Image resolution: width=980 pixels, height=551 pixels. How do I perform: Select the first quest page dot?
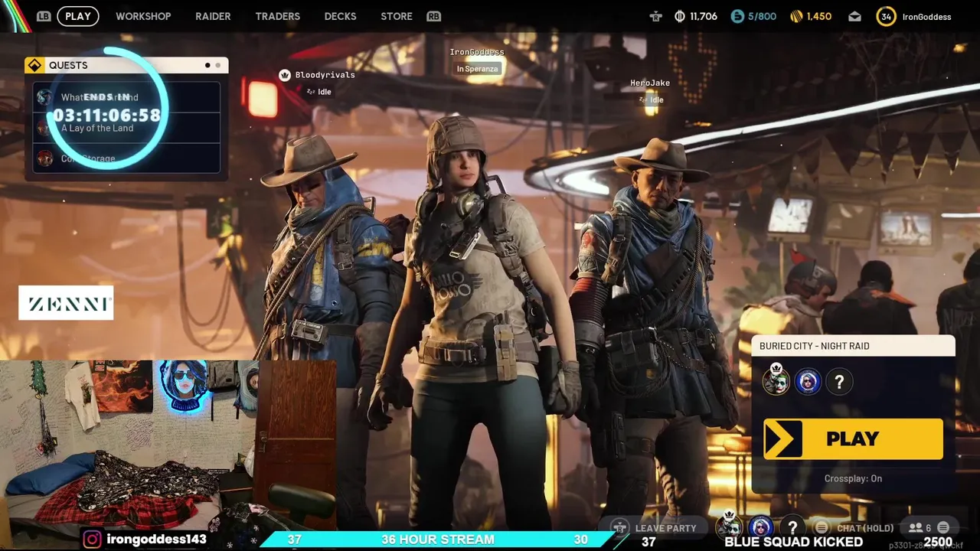point(207,65)
